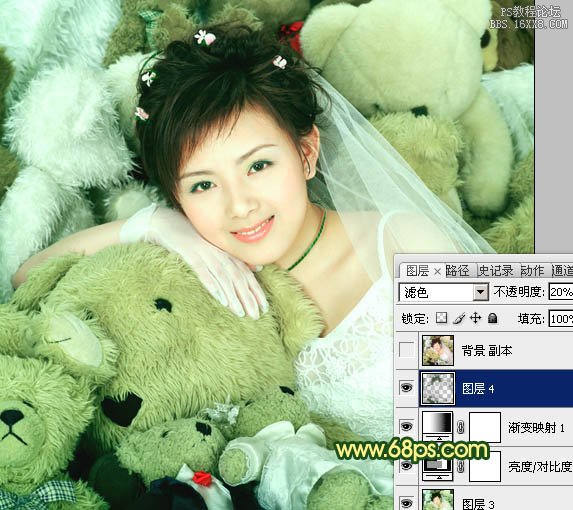
Task: Select the layer mask of 渐变映射 1
Action: pyautogui.click(x=485, y=427)
